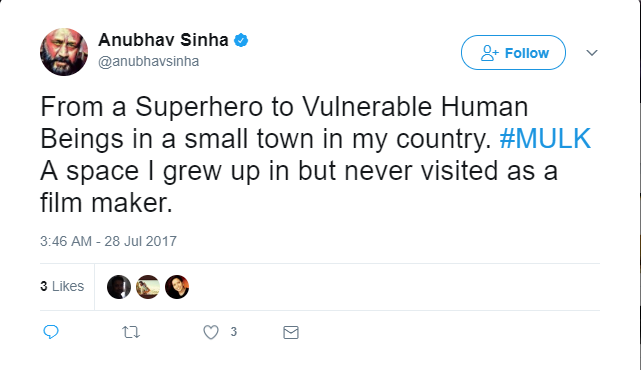Image resolution: width=641 pixels, height=370 pixels.
Task: Click the tweet line starting 'From a Superhero'
Action: click(x=284, y=107)
